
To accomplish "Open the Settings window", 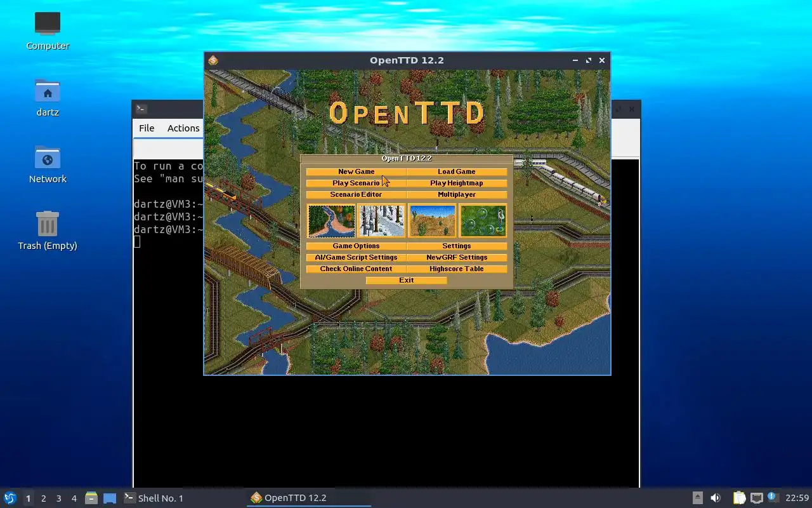I will [x=457, y=246].
